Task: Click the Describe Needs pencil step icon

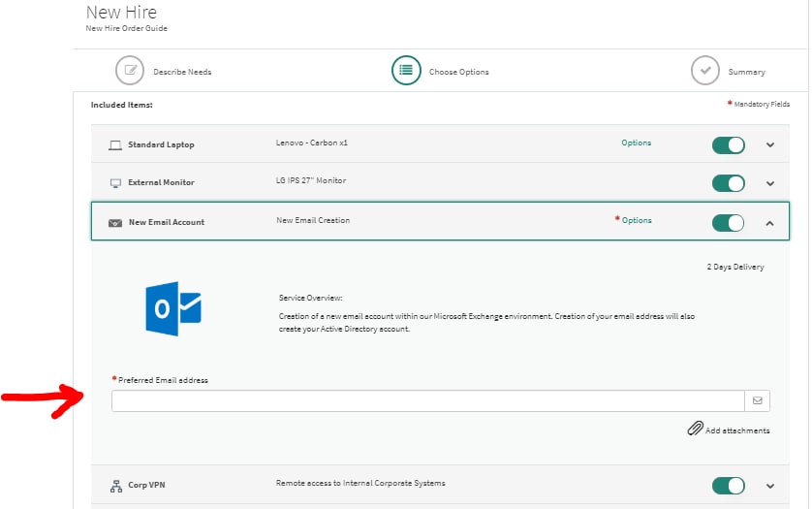Action: (130, 72)
